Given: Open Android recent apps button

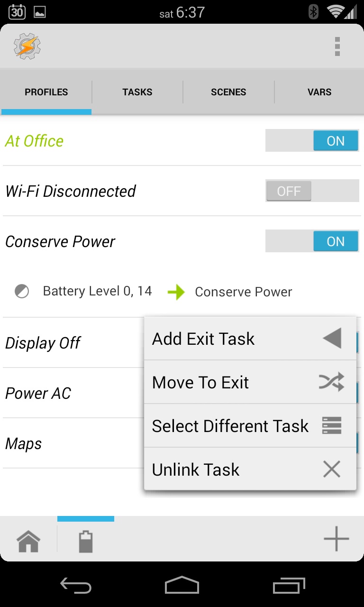Looking at the screenshot, I should pos(289,586).
